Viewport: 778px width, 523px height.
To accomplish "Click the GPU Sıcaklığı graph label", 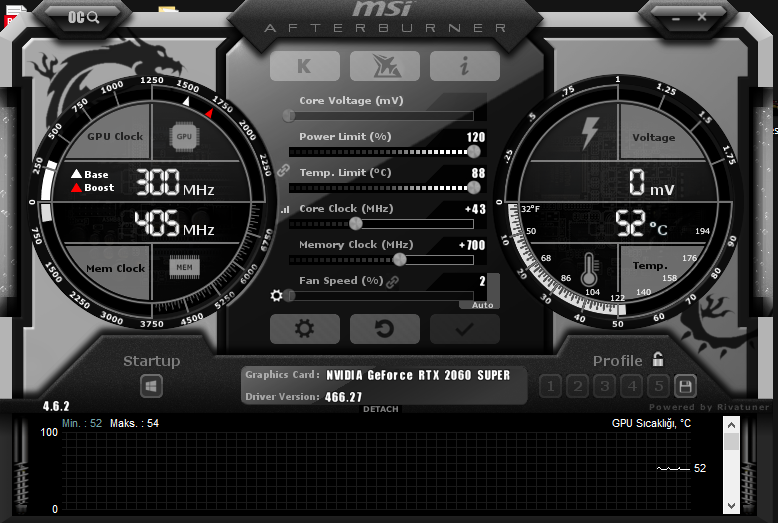I will pyautogui.click(x=651, y=423).
